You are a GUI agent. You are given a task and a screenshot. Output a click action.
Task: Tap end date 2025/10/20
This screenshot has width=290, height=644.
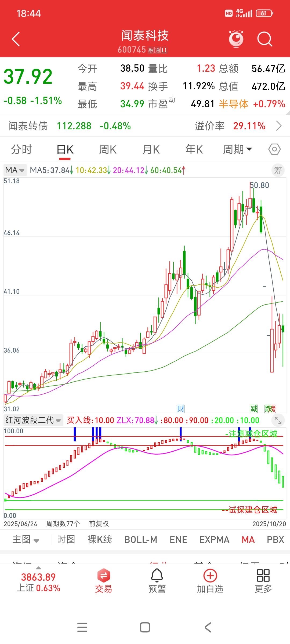click(x=269, y=524)
